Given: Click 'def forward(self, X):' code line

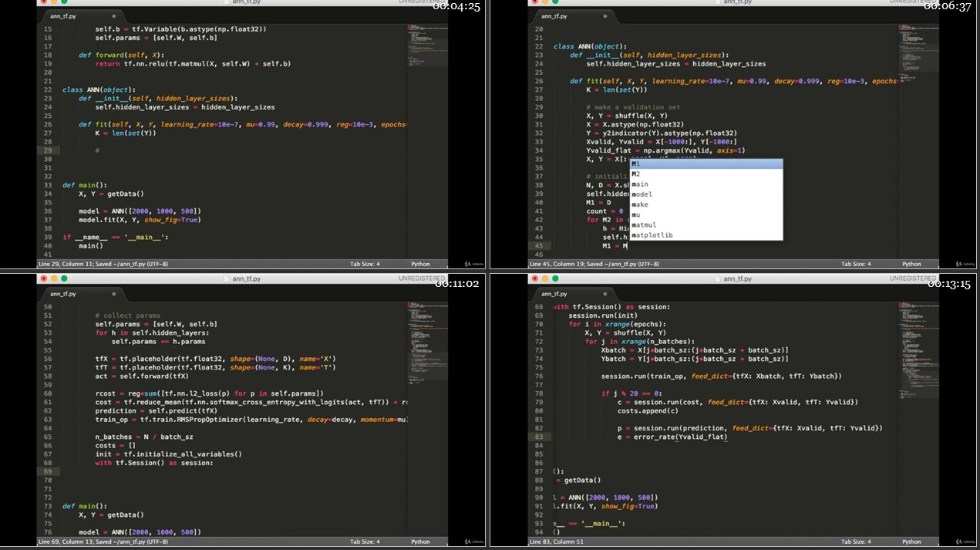Looking at the screenshot, I should coord(120,55).
